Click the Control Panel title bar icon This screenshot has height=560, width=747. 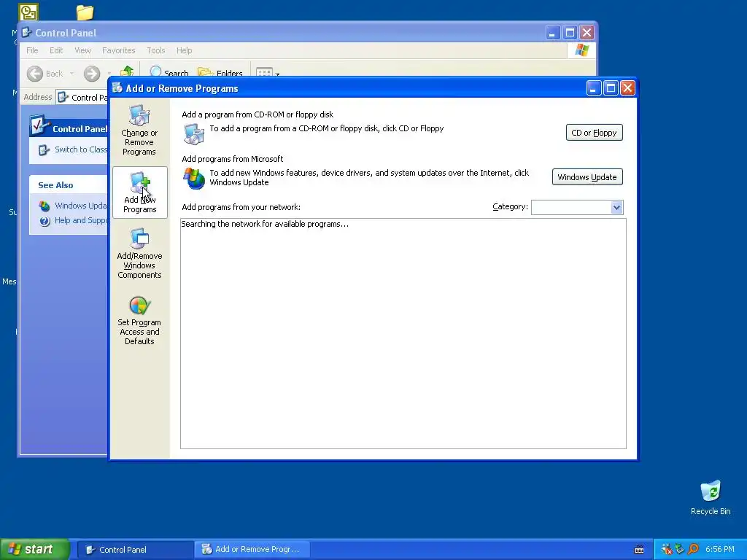(27, 32)
